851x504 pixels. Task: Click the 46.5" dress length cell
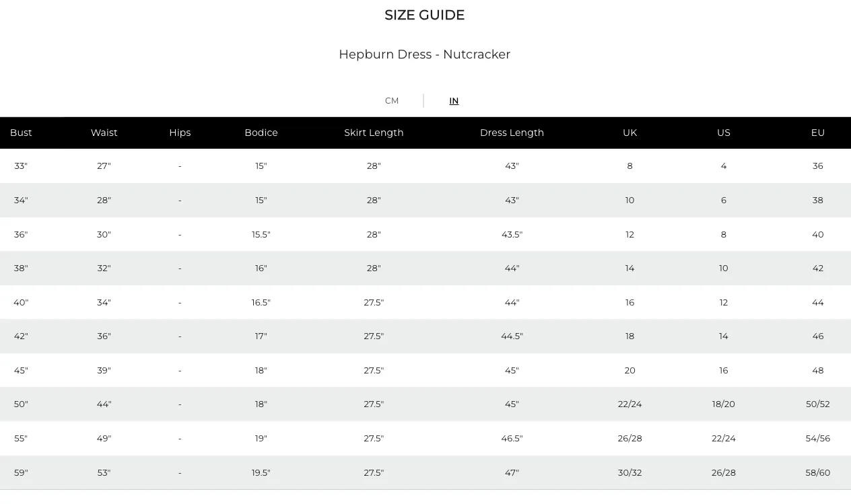click(x=512, y=439)
